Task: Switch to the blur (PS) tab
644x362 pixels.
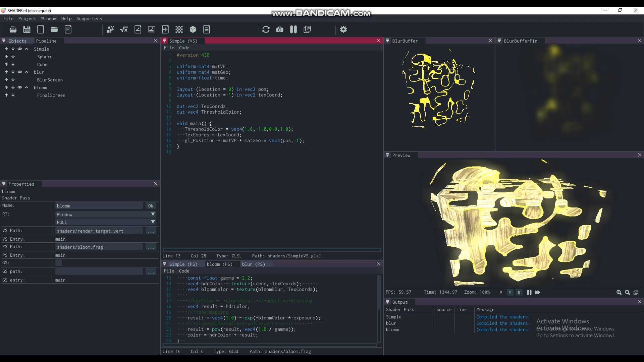Action: (254, 264)
